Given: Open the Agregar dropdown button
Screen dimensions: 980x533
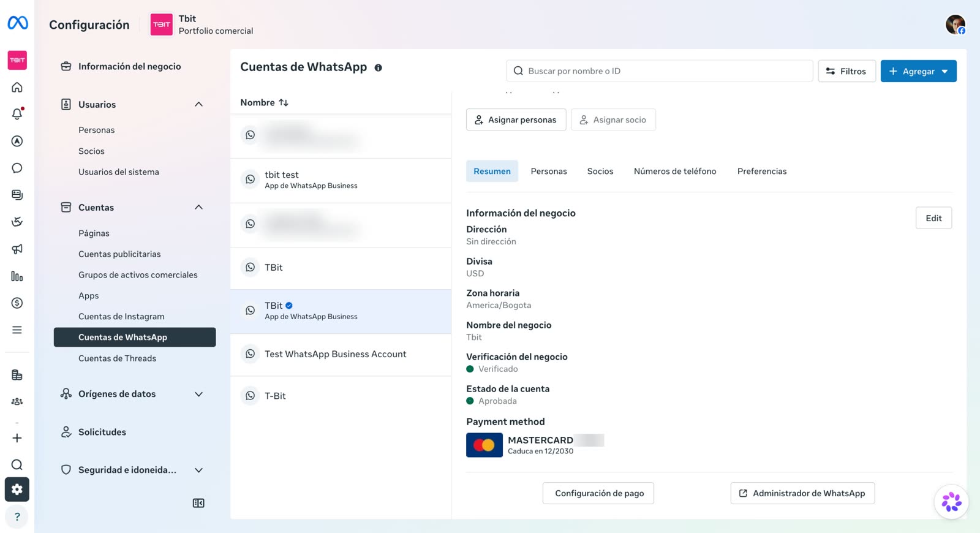Looking at the screenshot, I should pyautogui.click(x=918, y=71).
